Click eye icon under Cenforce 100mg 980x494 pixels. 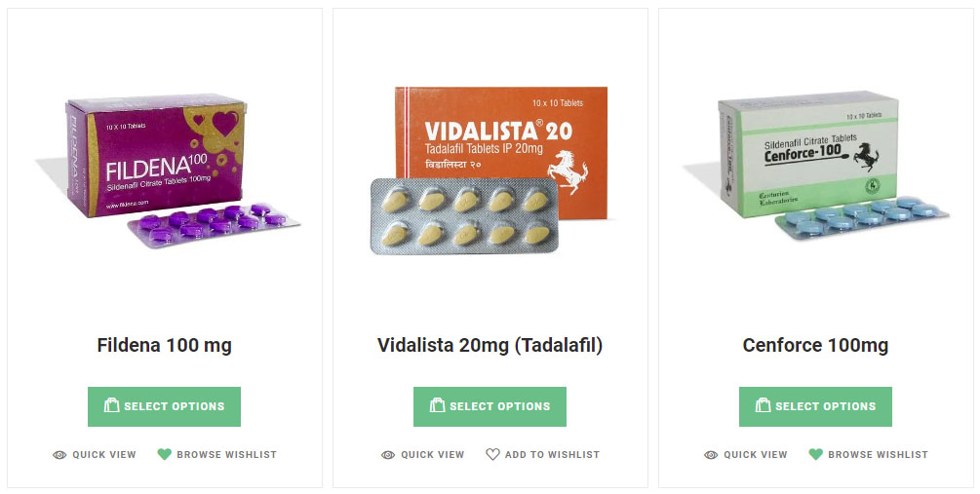point(711,455)
